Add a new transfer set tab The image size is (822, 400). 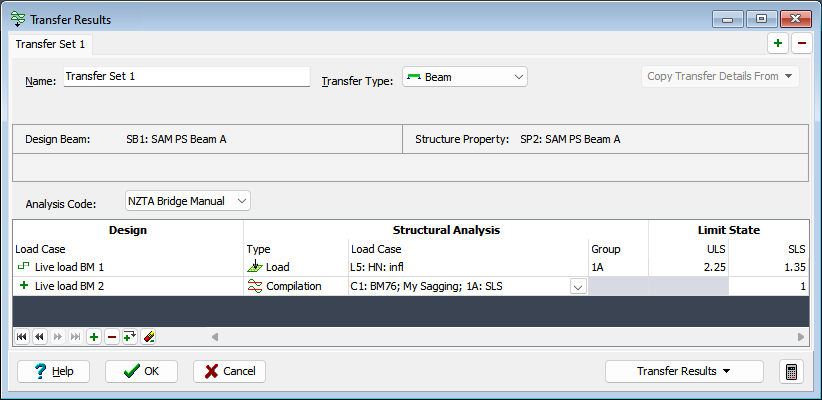tap(778, 44)
